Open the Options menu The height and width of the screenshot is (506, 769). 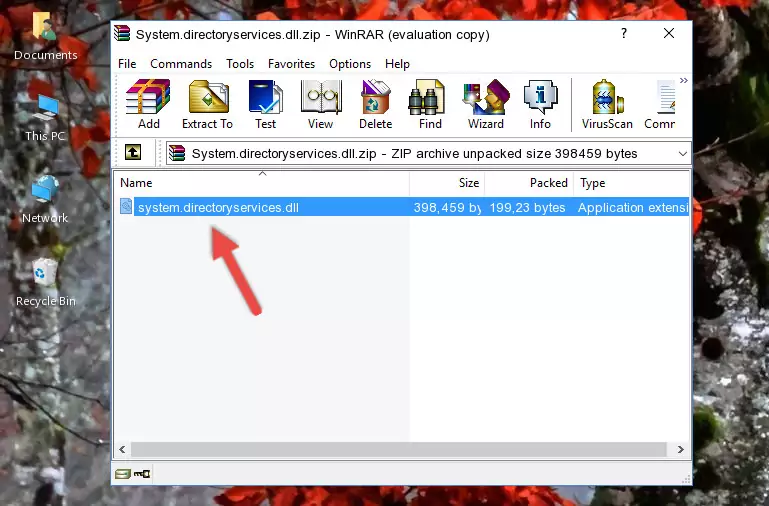[x=350, y=64]
